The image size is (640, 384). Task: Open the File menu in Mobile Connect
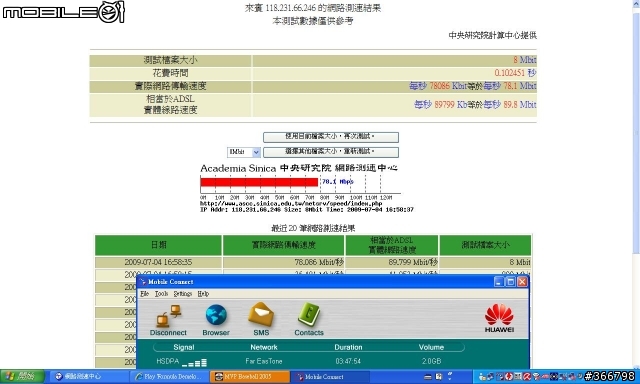144,293
